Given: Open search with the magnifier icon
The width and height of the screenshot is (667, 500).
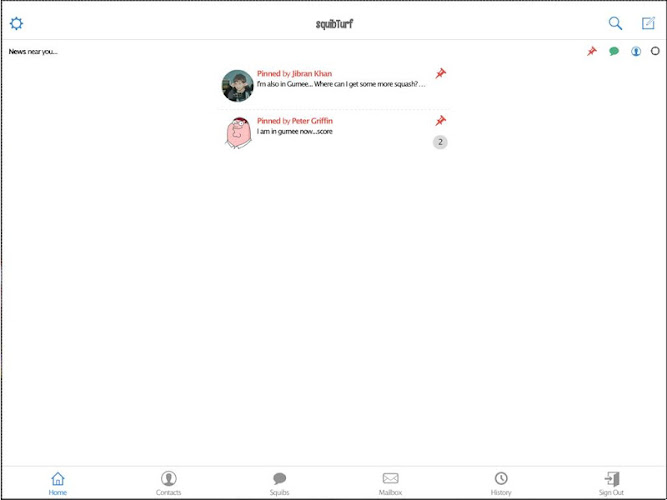Looking at the screenshot, I should (615, 23).
